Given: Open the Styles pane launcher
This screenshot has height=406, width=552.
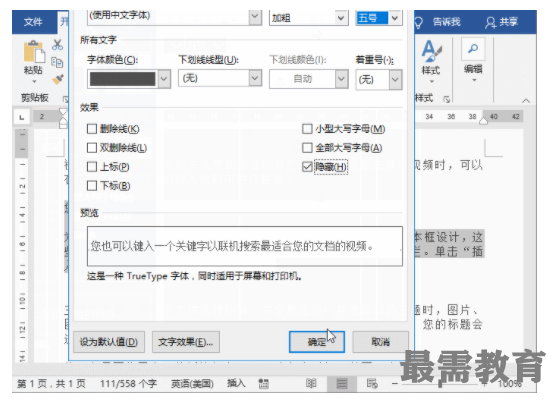Looking at the screenshot, I should [446, 99].
